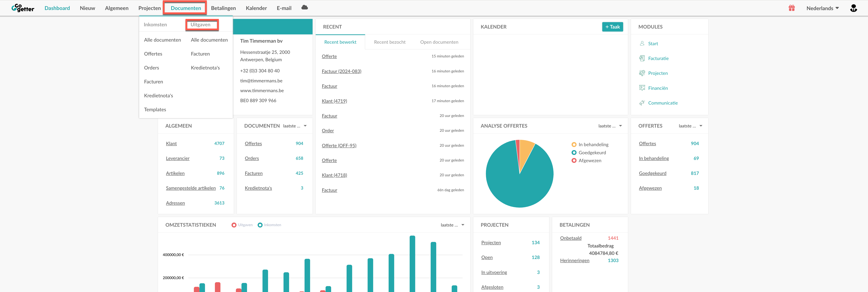
Task: Open Onbetaald link in Betalingen
Action: click(571, 238)
